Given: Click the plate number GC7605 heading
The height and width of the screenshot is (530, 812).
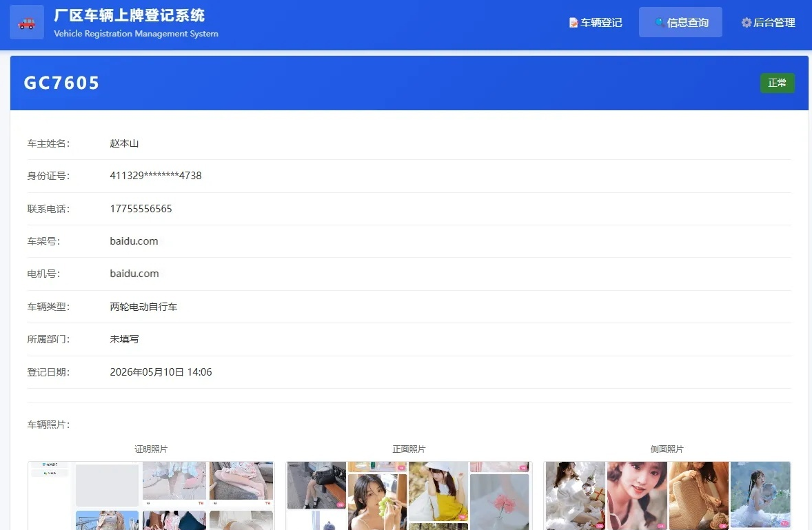Looking at the screenshot, I should click(61, 83).
